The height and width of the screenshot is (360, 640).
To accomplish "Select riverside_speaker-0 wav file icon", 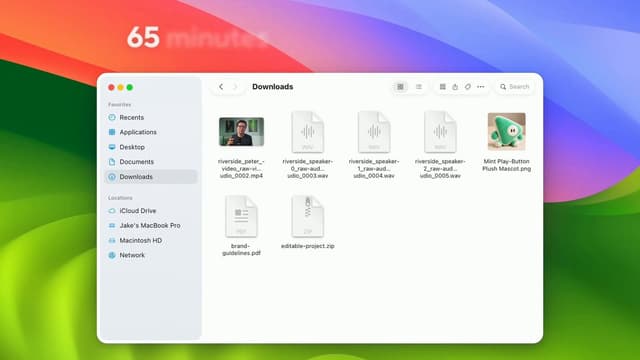I will tap(307, 132).
